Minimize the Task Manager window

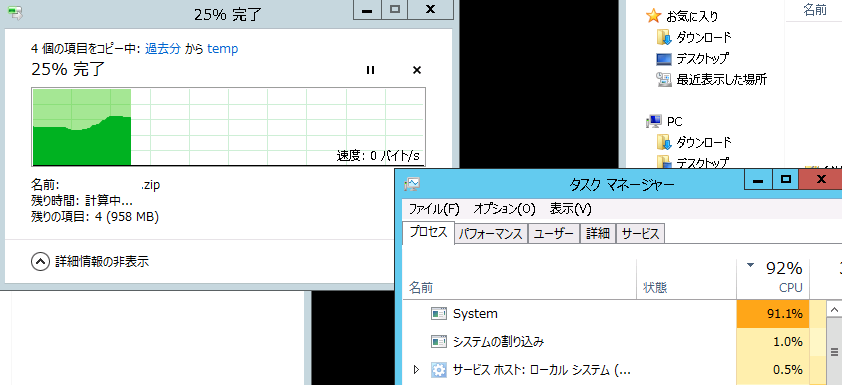click(758, 179)
